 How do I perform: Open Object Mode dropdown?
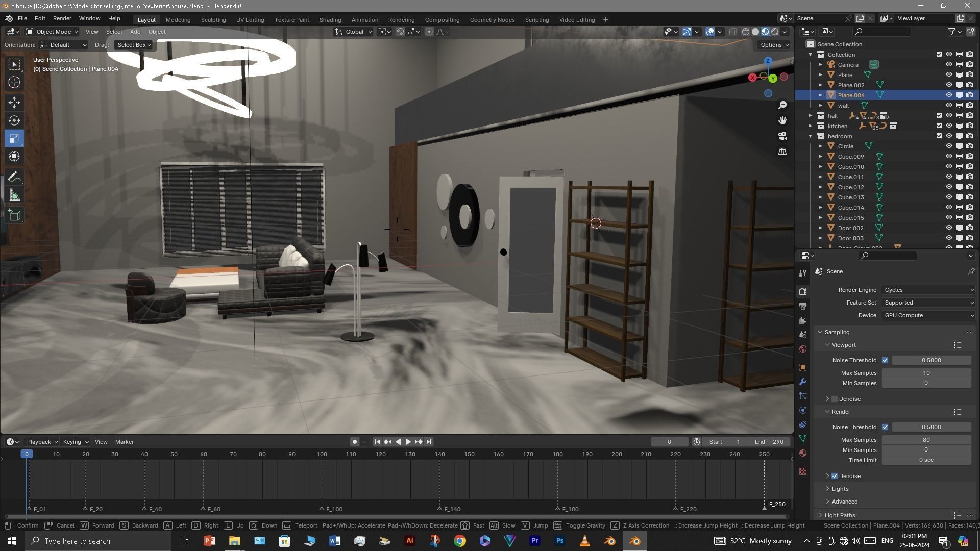(x=52, y=32)
